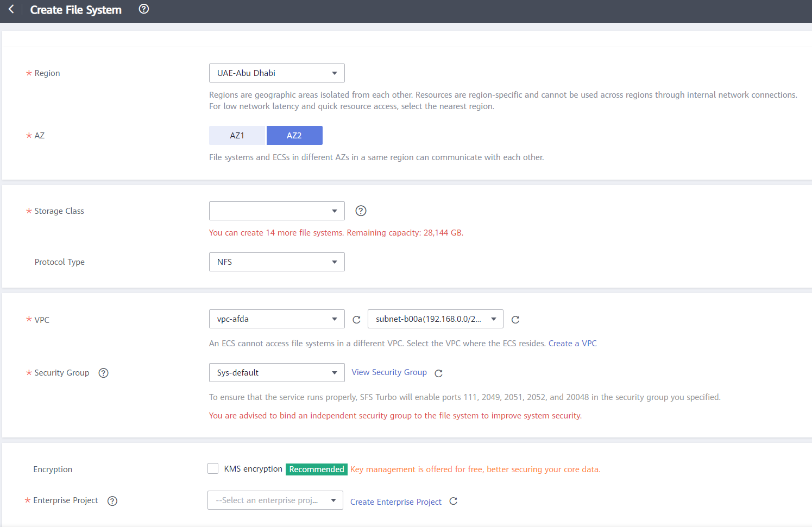The width and height of the screenshot is (812, 527).
Task: Refresh the VPC list
Action: point(356,320)
